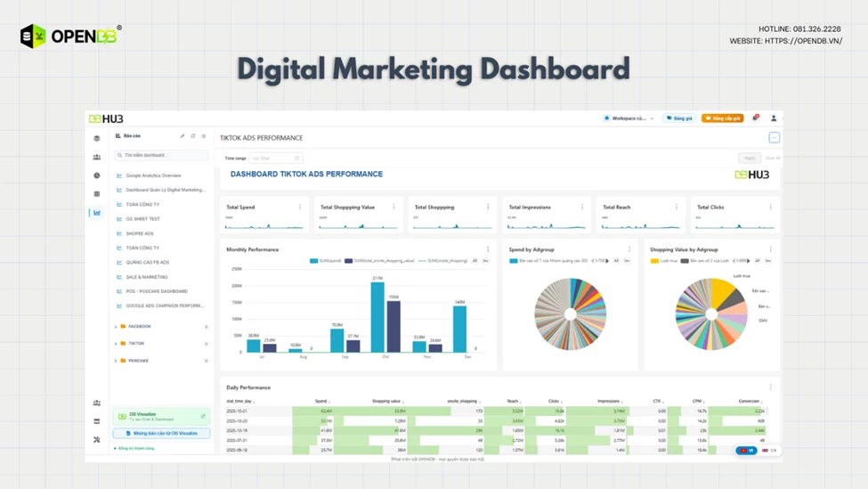
Task: Open the Time range filter dropdown
Action: point(275,159)
